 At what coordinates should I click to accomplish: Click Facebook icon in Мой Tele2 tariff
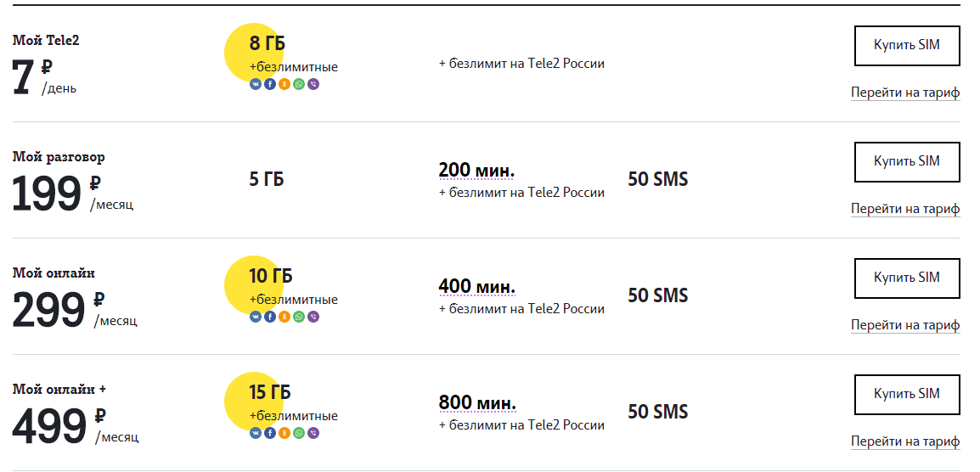[270, 84]
